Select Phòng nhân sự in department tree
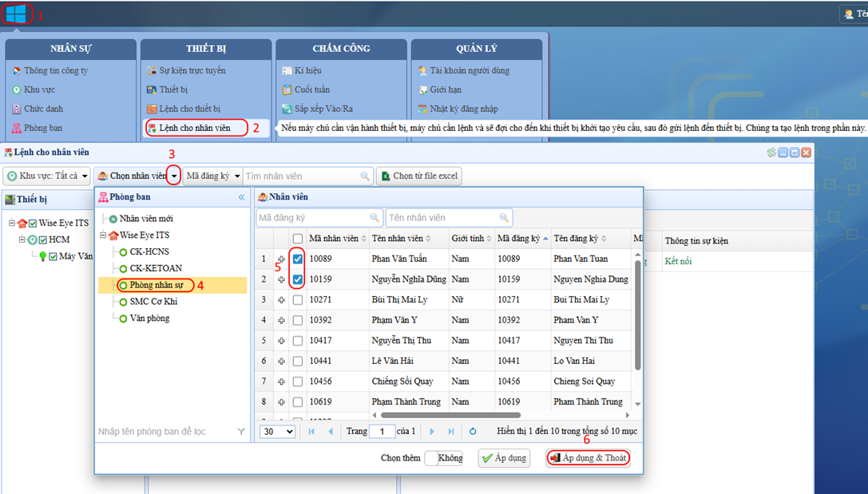The height and width of the screenshot is (494, 868). tap(156, 285)
